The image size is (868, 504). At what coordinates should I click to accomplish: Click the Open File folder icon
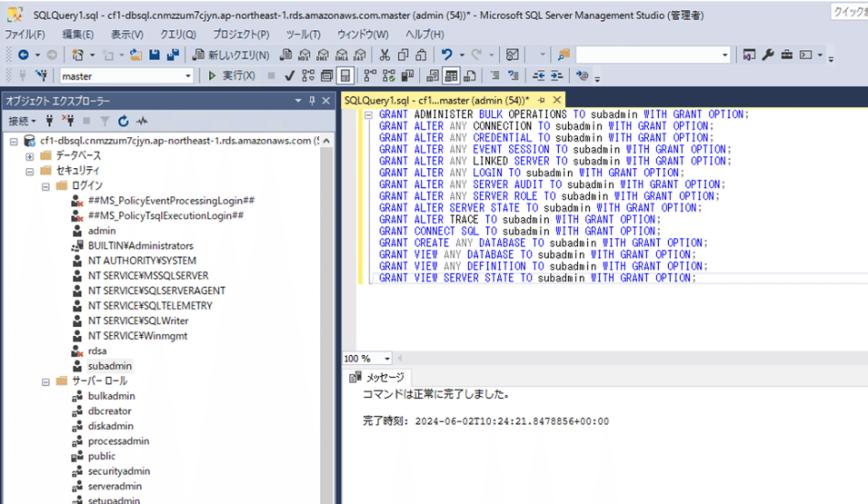pyautogui.click(x=135, y=54)
